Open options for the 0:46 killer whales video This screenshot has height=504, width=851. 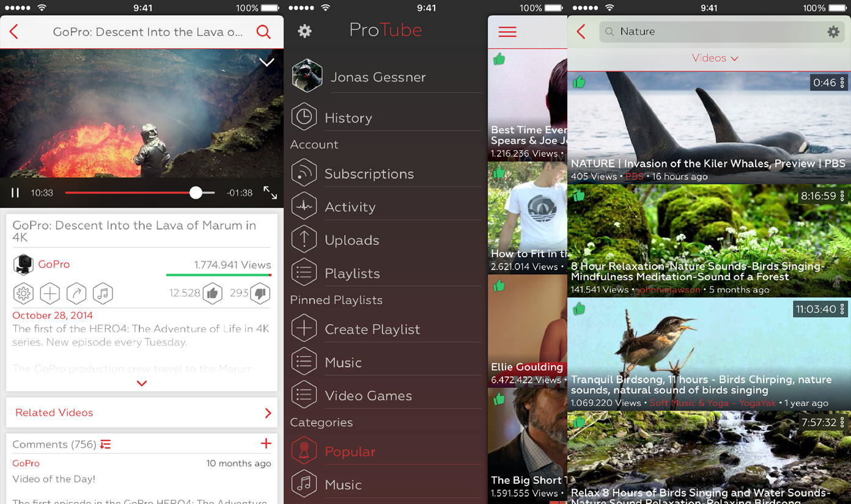(842, 82)
